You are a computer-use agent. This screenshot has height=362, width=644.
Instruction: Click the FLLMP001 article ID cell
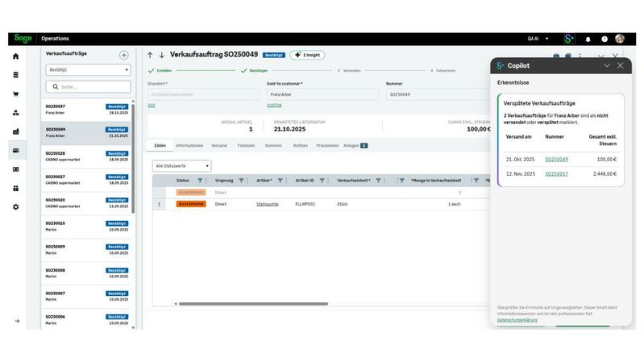(x=305, y=204)
